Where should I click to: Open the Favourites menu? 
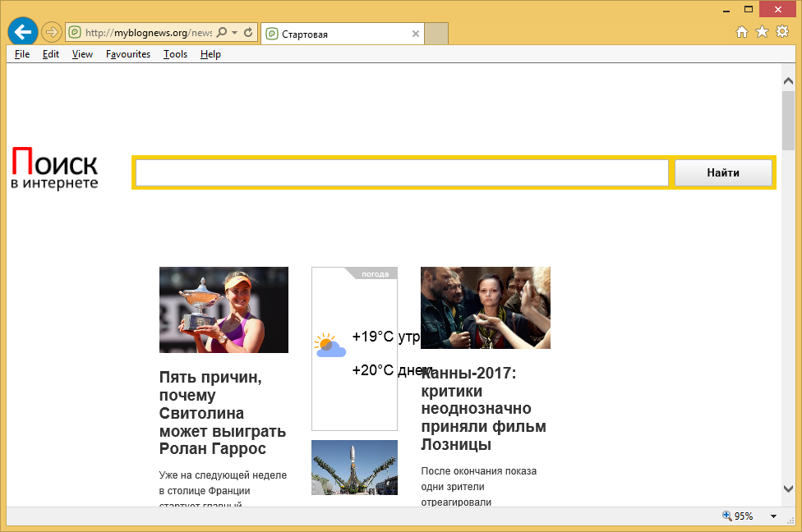click(x=128, y=54)
